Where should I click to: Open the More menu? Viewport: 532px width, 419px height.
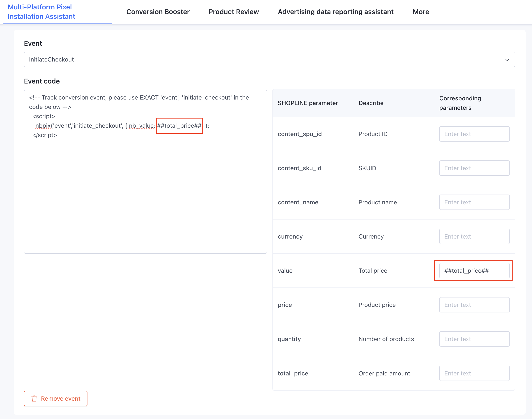click(x=420, y=12)
